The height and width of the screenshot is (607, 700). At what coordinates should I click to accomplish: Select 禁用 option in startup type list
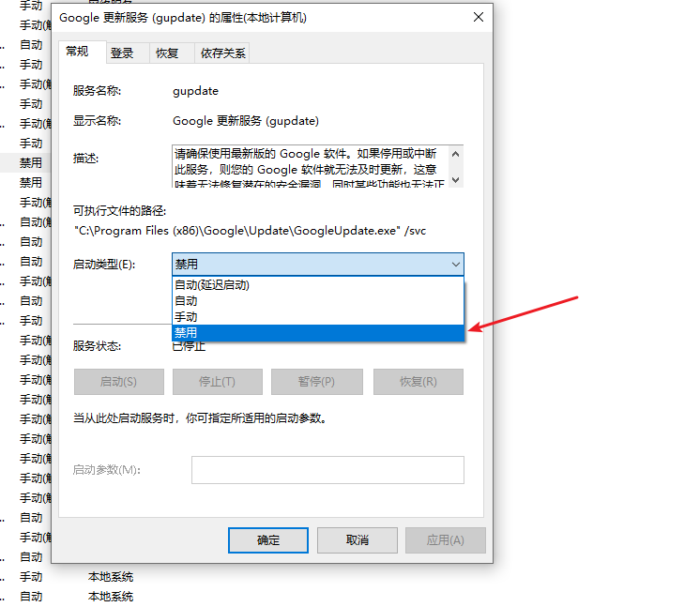[318, 333]
